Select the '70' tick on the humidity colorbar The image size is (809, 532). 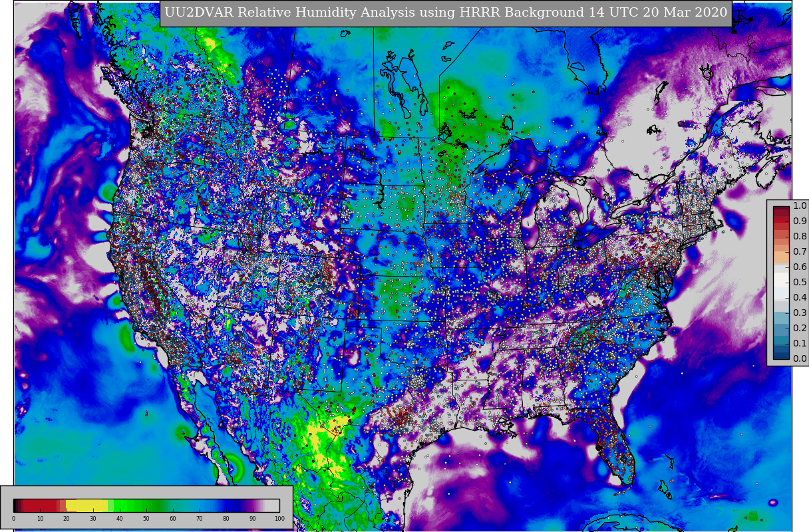(199, 518)
